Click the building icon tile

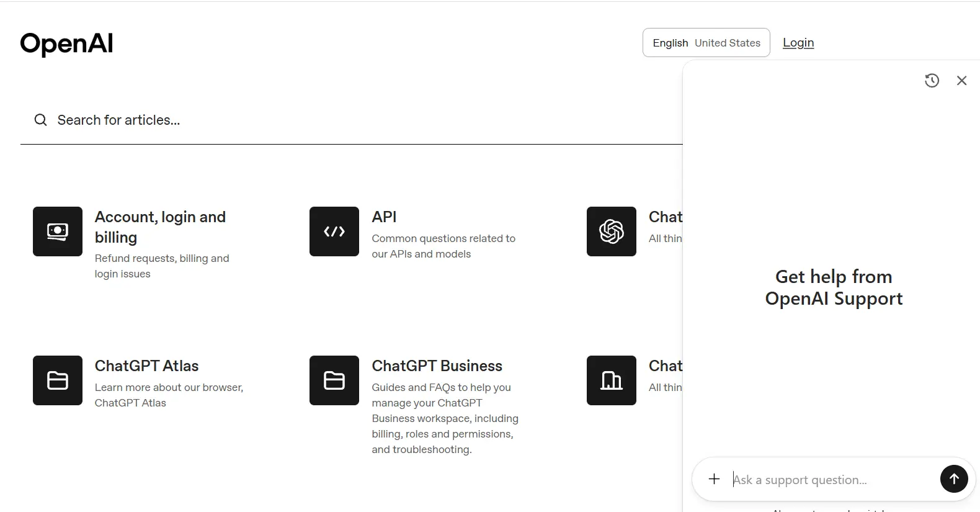(x=611, y=380)
